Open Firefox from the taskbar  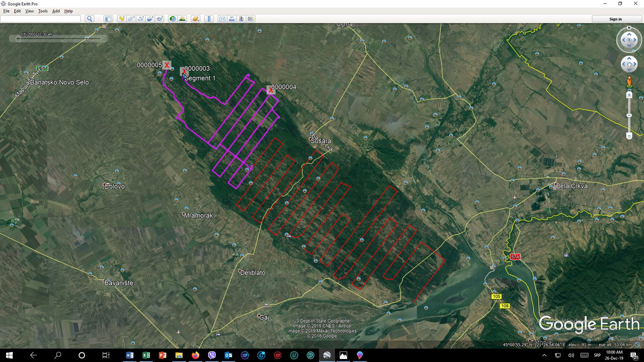tap(195, 355)
